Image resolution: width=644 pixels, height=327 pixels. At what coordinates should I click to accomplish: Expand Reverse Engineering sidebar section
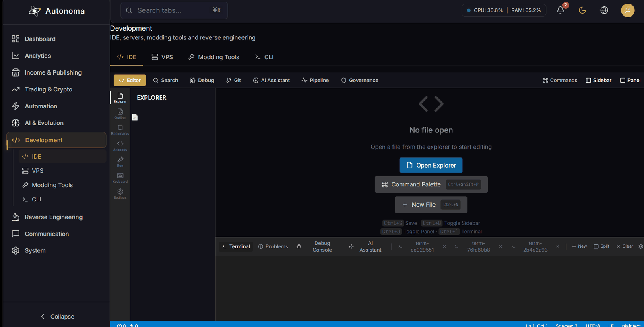pos(56,217)
